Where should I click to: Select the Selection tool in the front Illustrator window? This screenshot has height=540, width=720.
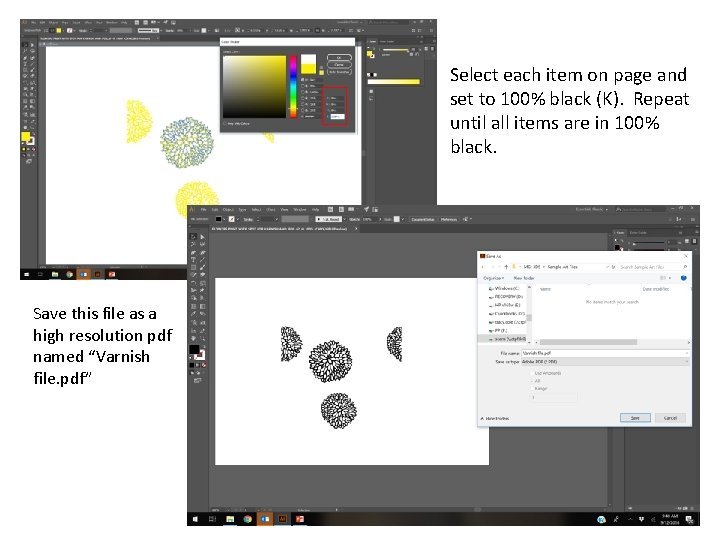(193, 237)
